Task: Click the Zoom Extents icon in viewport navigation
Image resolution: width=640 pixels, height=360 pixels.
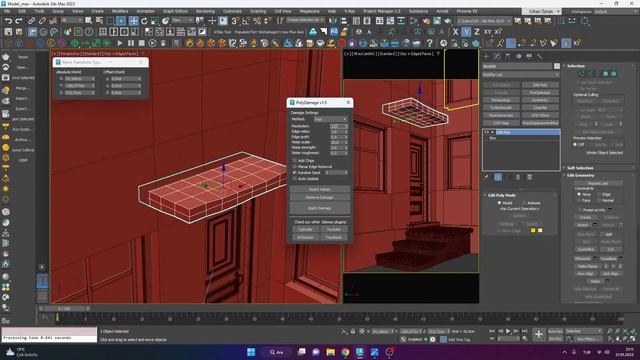Action: (626, 331)
